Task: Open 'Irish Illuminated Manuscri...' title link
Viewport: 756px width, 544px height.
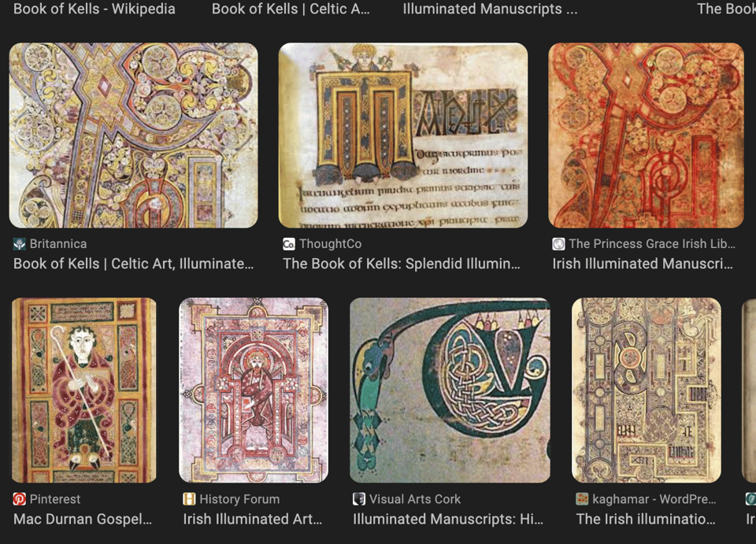Action: pyautogui.click(x=643, y=264)
